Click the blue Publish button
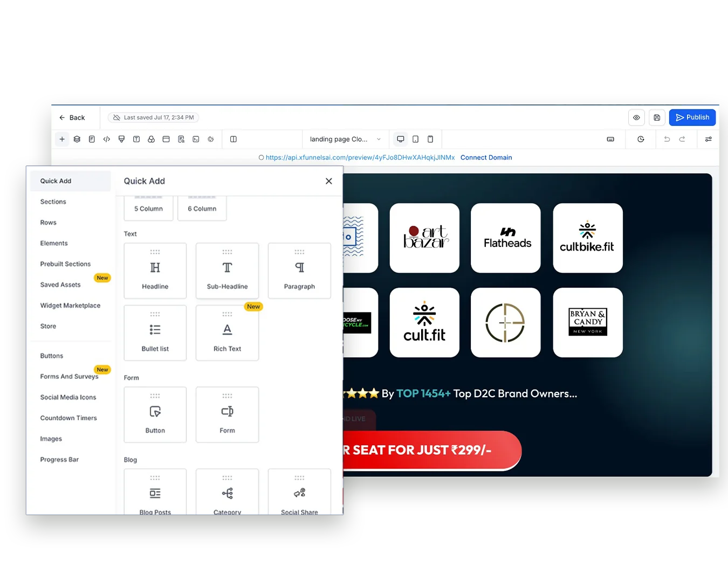 tap(692, 117)
